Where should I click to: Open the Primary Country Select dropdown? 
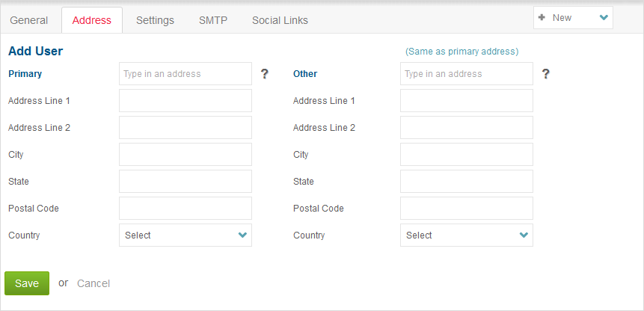click(185, 235)
